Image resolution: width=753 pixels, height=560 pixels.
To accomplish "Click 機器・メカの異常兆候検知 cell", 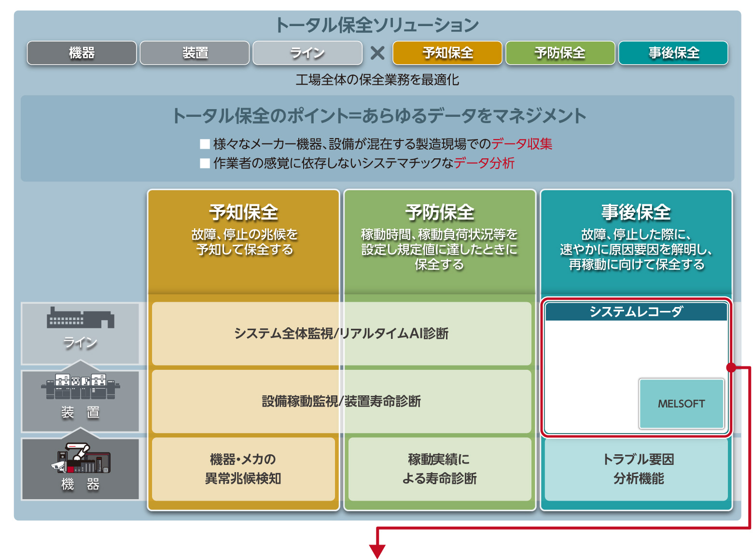I will point(243,469).
